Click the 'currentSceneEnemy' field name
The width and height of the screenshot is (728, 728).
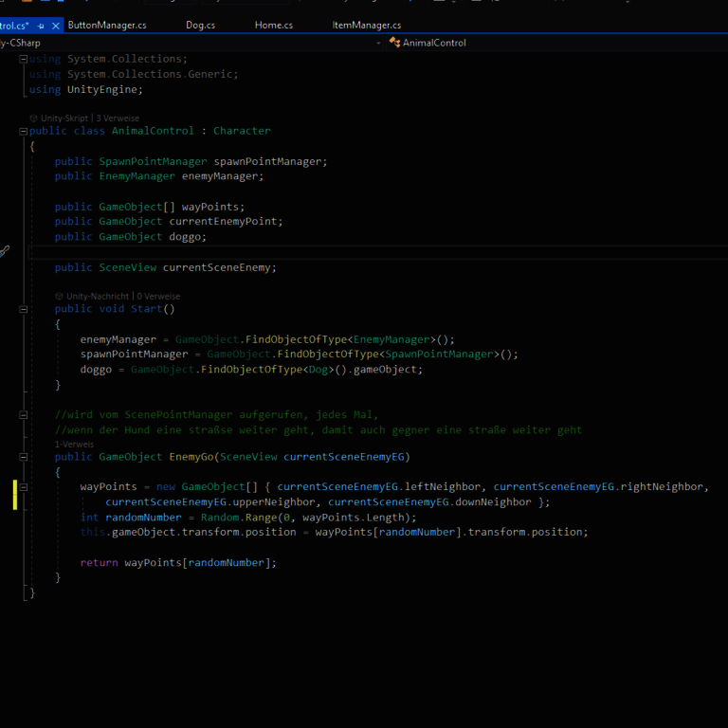coord(216,267)
